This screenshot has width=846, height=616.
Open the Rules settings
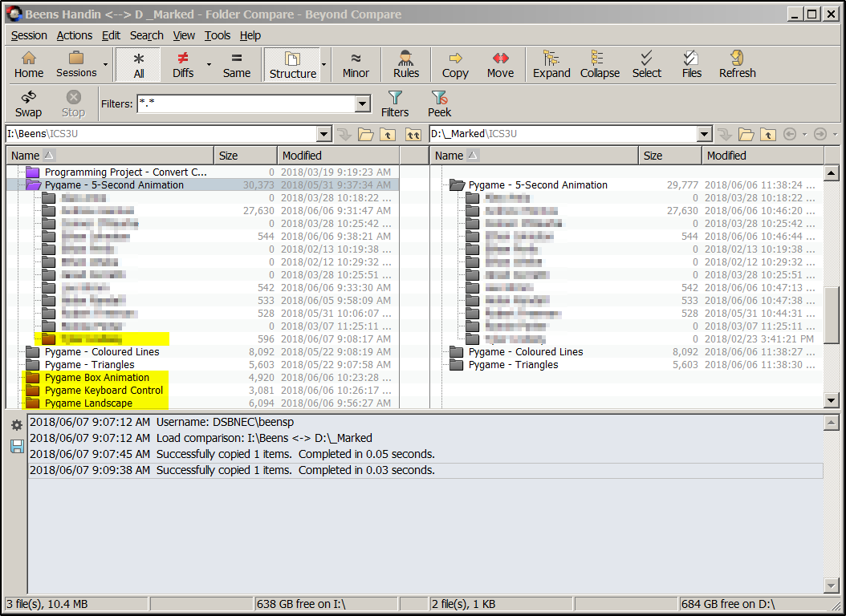[x=405, y=65]
